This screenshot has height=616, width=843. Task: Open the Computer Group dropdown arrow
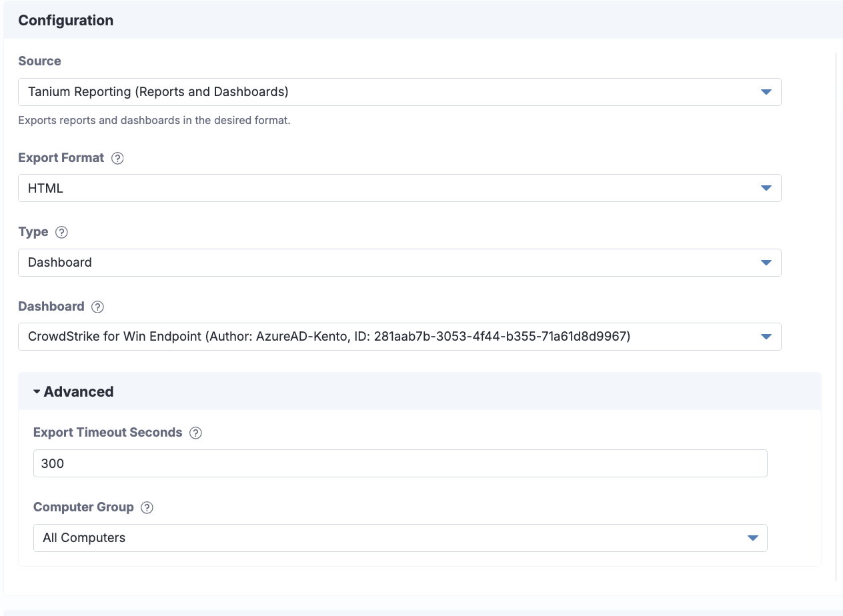click(752, 538)
